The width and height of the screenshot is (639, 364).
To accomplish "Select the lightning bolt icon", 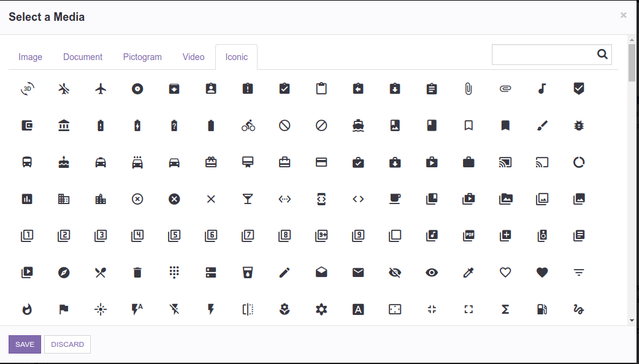I will [211, 309].
